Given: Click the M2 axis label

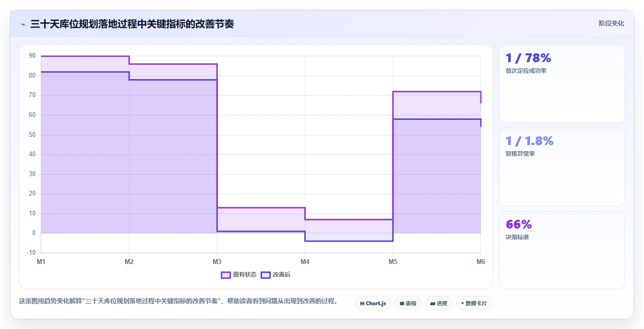Looking at the screenshot, I should pos(129,262).
